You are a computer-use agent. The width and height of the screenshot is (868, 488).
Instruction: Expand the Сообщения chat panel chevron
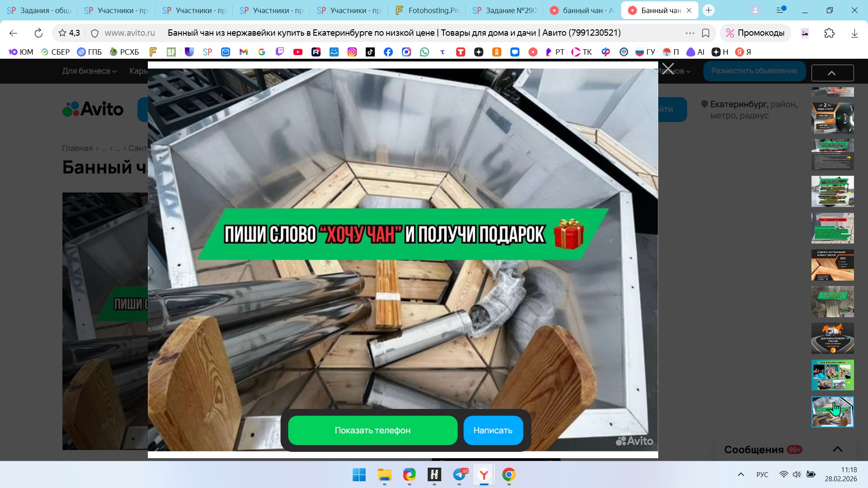(837, 449)
